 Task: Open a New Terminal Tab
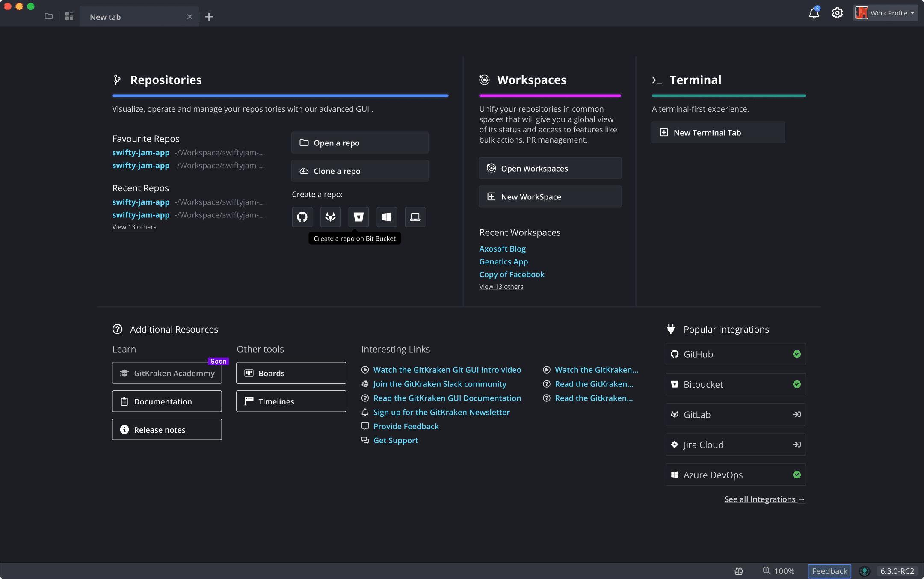coord(718,132)
